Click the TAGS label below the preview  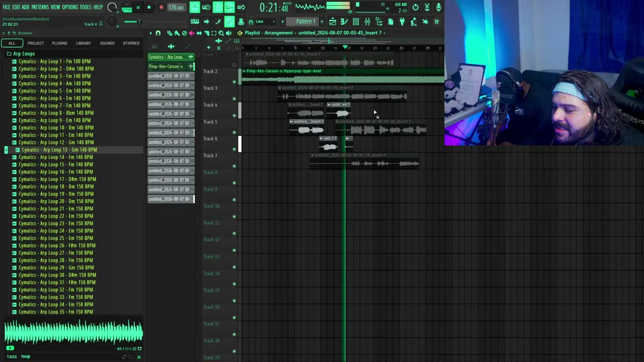pyautogui.click(x=12, y=356)
